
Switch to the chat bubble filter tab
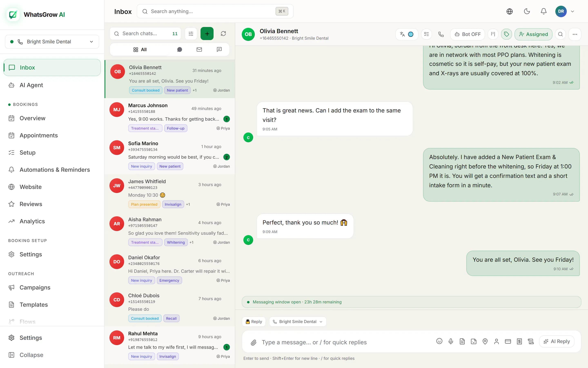tap(179, 49)
